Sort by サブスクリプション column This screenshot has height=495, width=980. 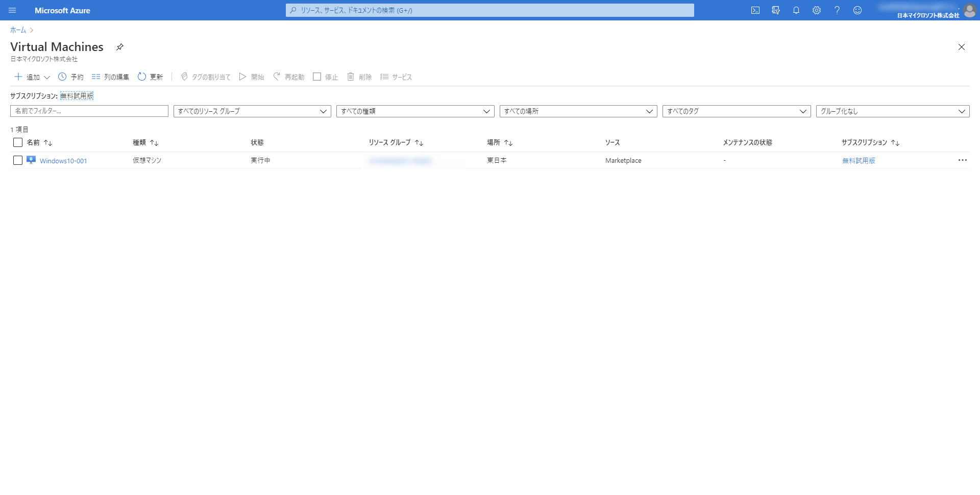[x=870, y=143]
